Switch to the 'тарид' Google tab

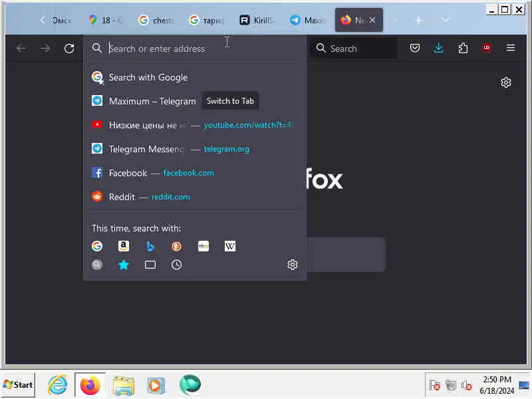(206, 21)
